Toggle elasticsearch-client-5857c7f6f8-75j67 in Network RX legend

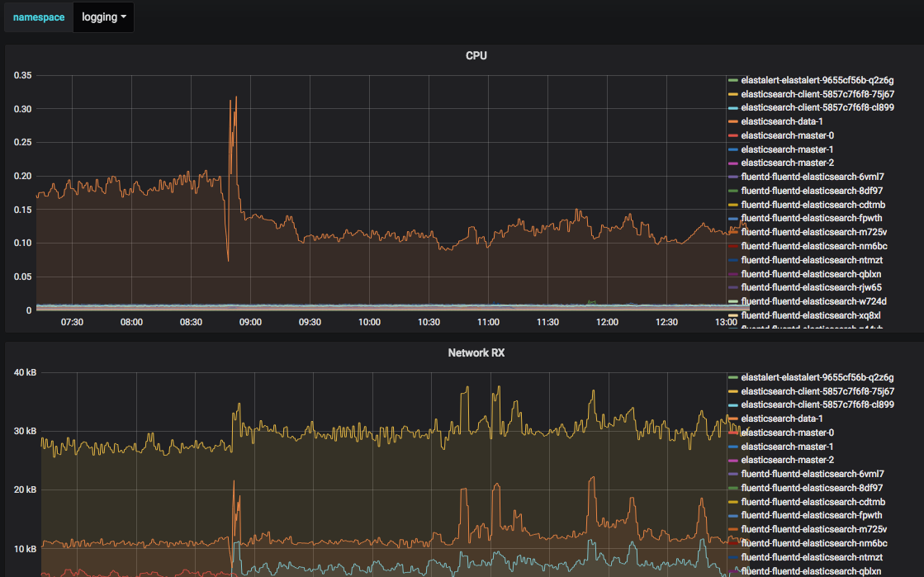tap(817, 391)
